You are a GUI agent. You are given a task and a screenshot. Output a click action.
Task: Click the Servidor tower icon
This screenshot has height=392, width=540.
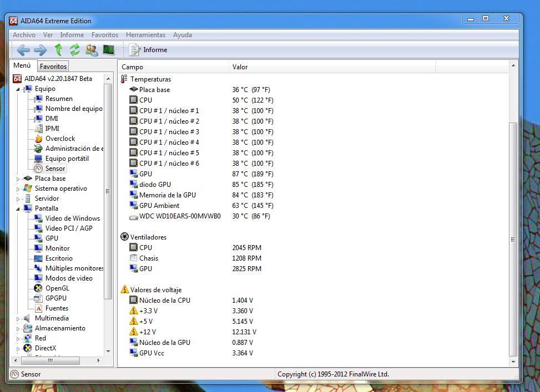click(28, 198)
